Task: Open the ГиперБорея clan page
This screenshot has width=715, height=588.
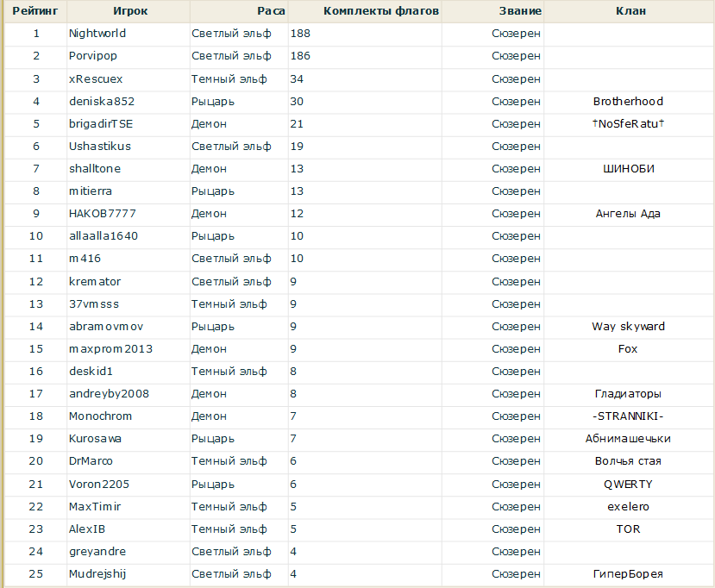Action: pos(628,574)
